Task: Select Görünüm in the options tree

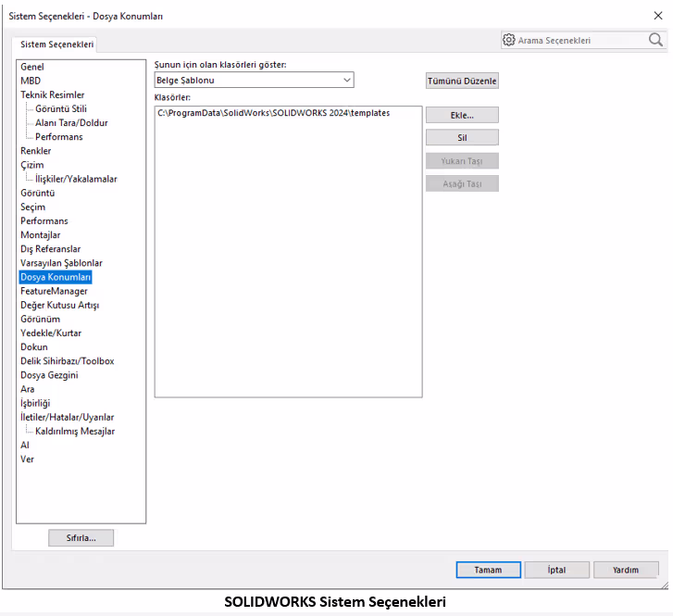Action: 41,320
